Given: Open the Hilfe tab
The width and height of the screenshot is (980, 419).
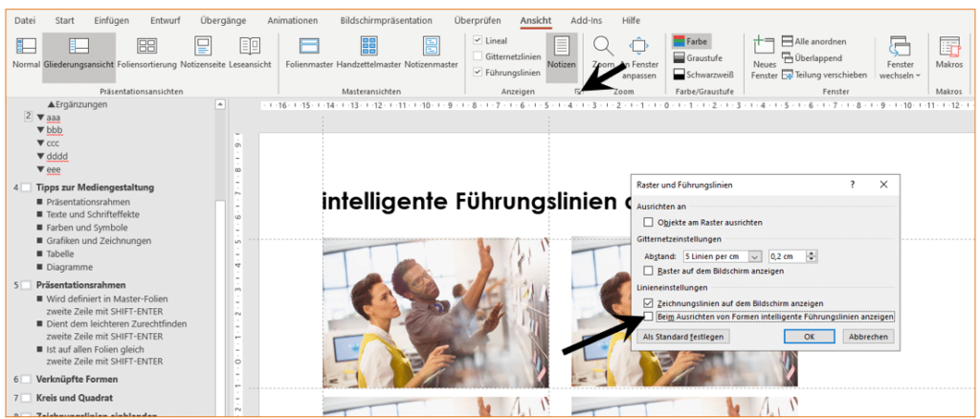Looking at the screenshot, I should (632, 20).
